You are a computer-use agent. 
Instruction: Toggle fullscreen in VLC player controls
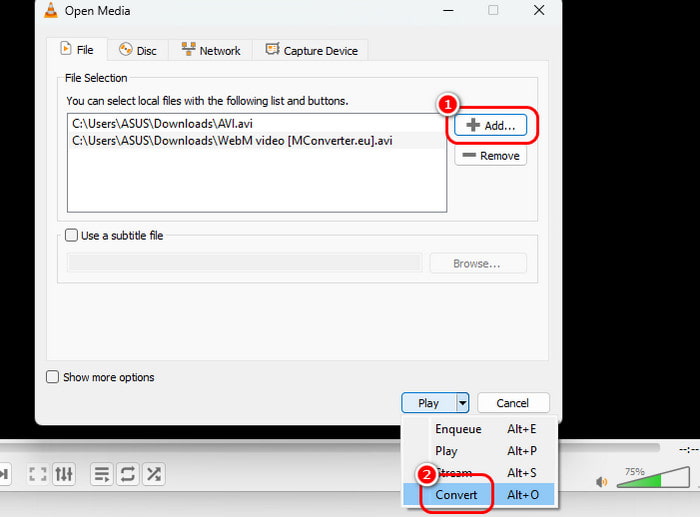38,474
